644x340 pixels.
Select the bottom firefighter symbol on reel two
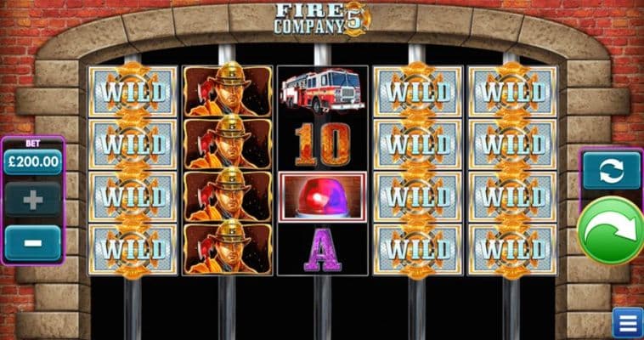[228, 249]
